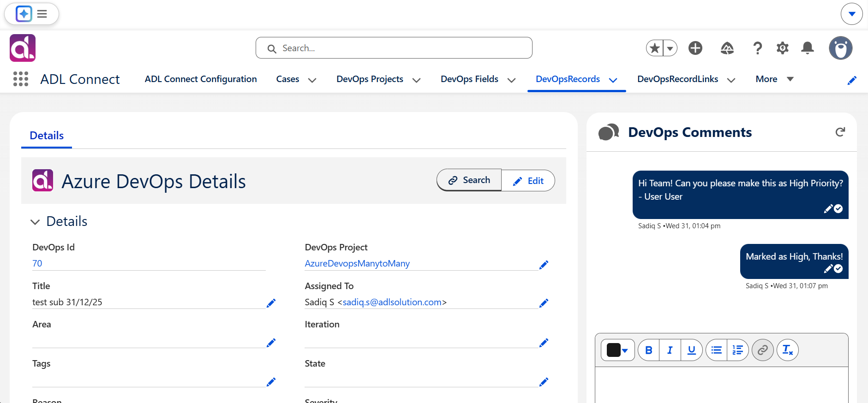868x403 pixels.
Task: Open the DevOpsRecordLinks tab
Action: click(677, 79)
